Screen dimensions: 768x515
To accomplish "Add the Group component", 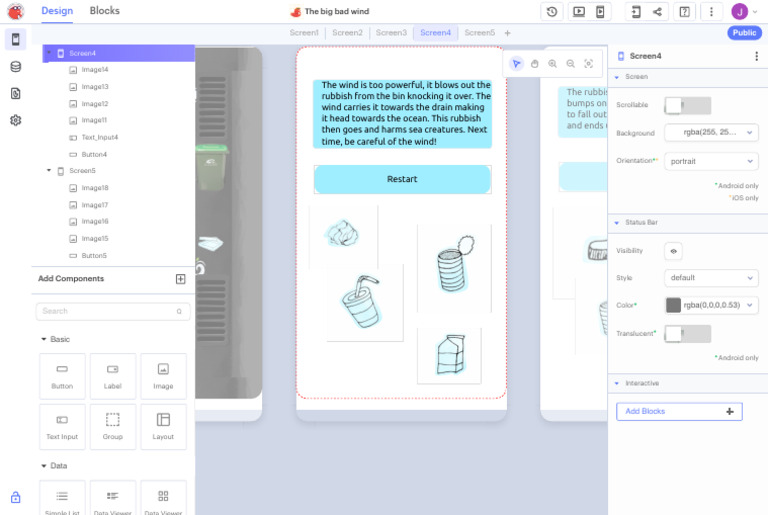I will pyautogui.click(x=113, y=427).
